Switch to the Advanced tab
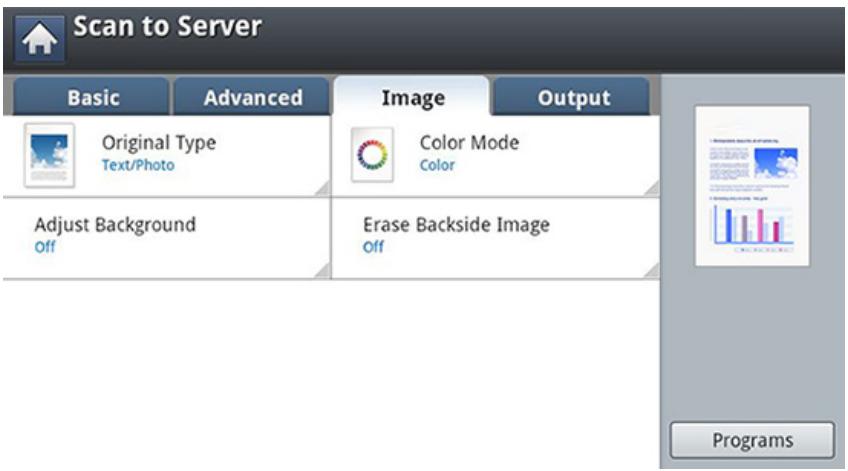The width and height of the screenshot is (848, 471). (x=253, y=97)
